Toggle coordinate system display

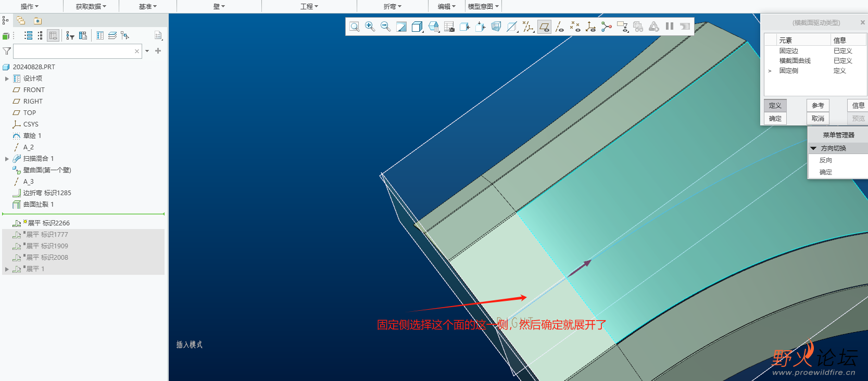(x=591, y=27)
